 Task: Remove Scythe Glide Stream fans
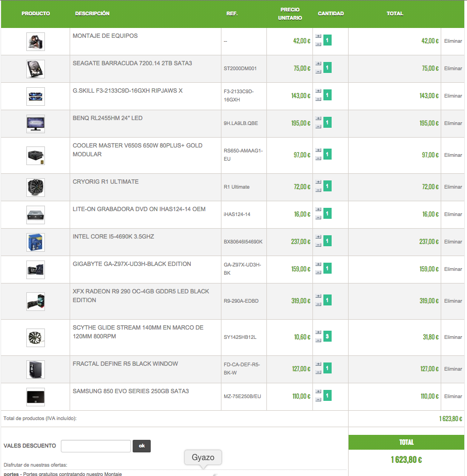pyautogui.click(x=453, y=337)
